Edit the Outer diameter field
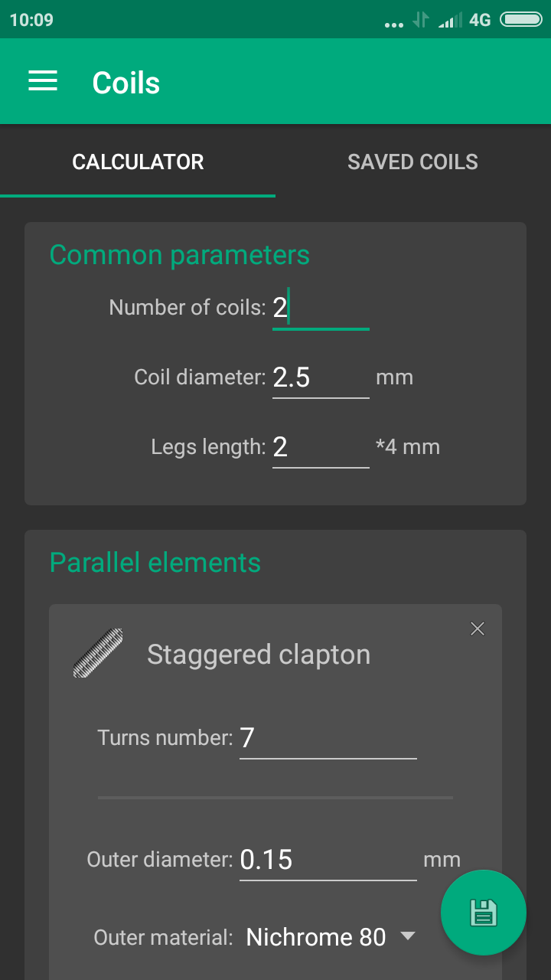Image resolution: width=551 pixels, height=980 pixels. point(328,860)
